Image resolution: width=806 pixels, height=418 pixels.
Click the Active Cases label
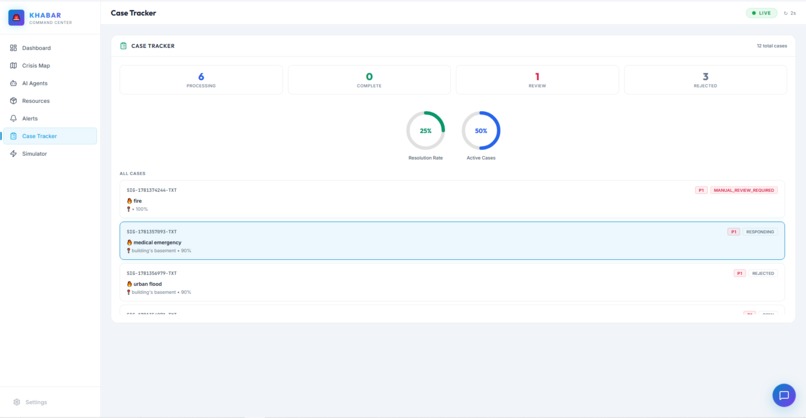click(481, 158)
